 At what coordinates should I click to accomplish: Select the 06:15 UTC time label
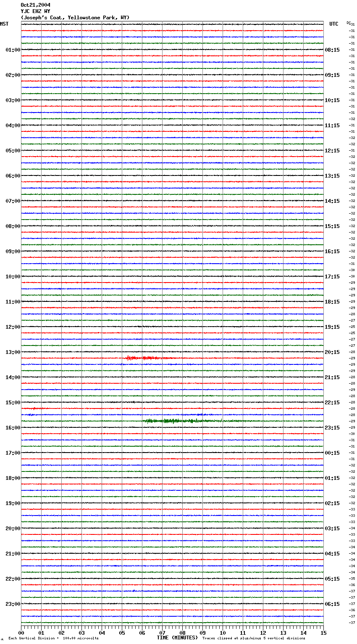[x=332, y=604]
